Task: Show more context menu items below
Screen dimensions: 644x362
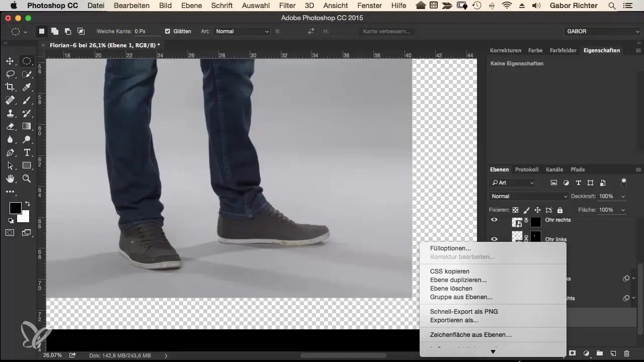Action: (x=493, y=351)
